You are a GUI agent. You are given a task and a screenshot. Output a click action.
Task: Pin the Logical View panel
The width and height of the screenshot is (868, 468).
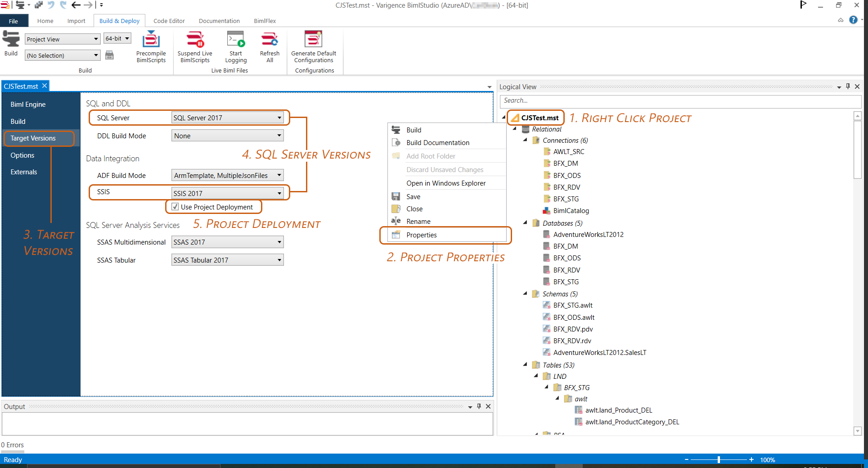[848, 86]
